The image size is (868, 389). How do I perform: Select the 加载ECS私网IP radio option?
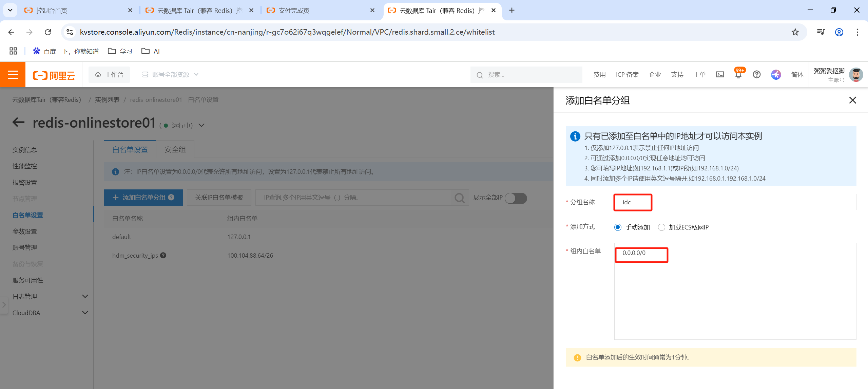point(661,227)
